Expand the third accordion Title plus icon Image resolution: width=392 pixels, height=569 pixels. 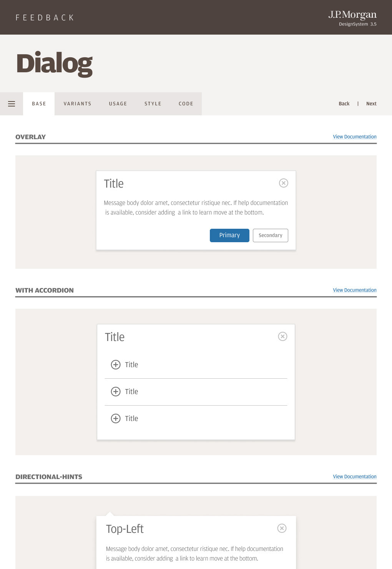coord(116,418)
